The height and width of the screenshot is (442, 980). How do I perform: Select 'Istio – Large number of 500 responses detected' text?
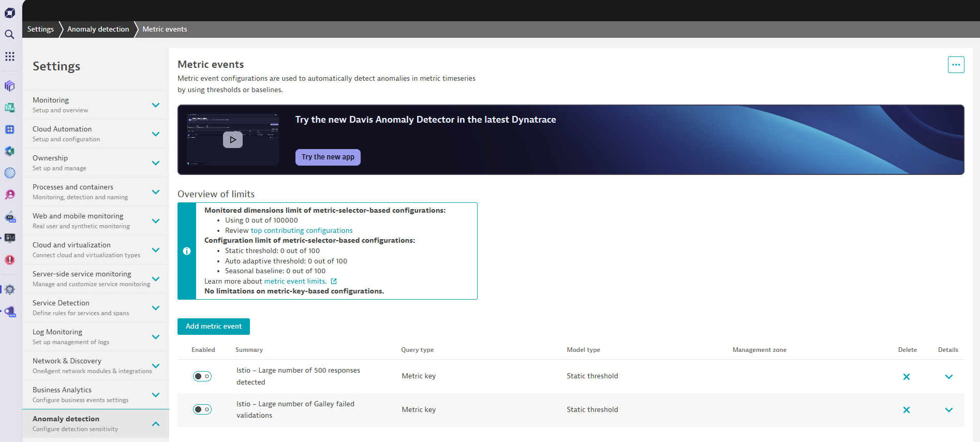[298, 376]
